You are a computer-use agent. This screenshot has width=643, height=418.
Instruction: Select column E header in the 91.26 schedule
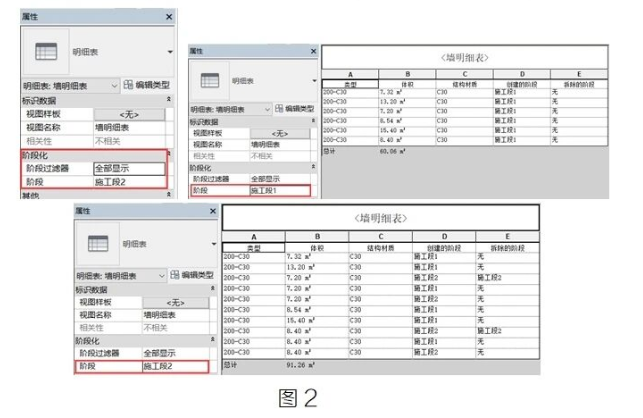coord(507,237)
